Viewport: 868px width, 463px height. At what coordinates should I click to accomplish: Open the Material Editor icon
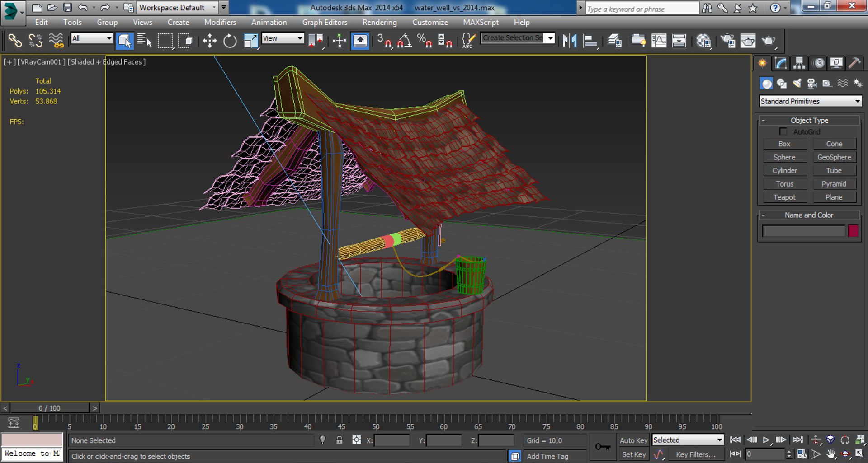(703, 41)
